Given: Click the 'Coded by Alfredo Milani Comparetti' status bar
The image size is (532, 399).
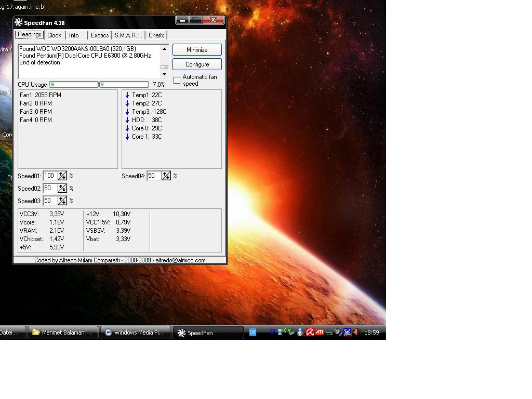Looking at the screenshot, I should [x=120, y=260].
